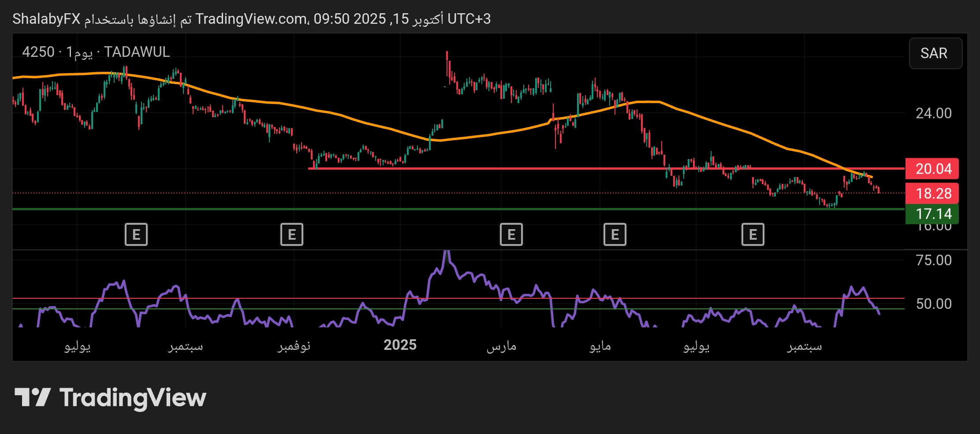Click the 24.00 price scale value

(933, 114)
